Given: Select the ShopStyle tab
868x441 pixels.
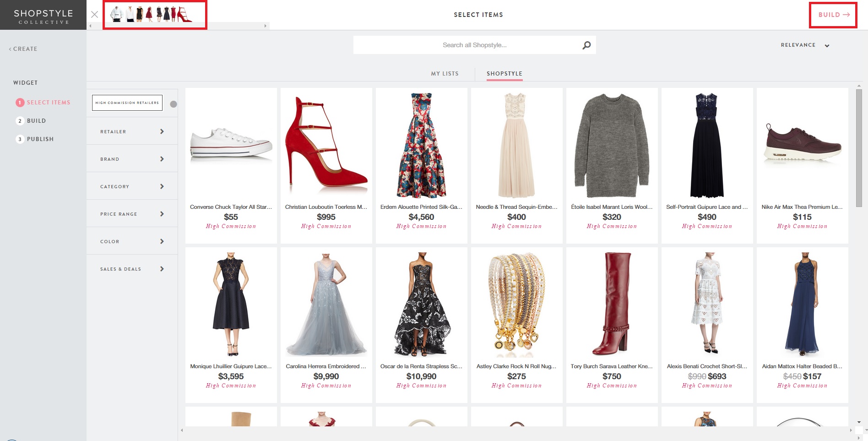Looking at the screenshot, I should click(504, 74).
